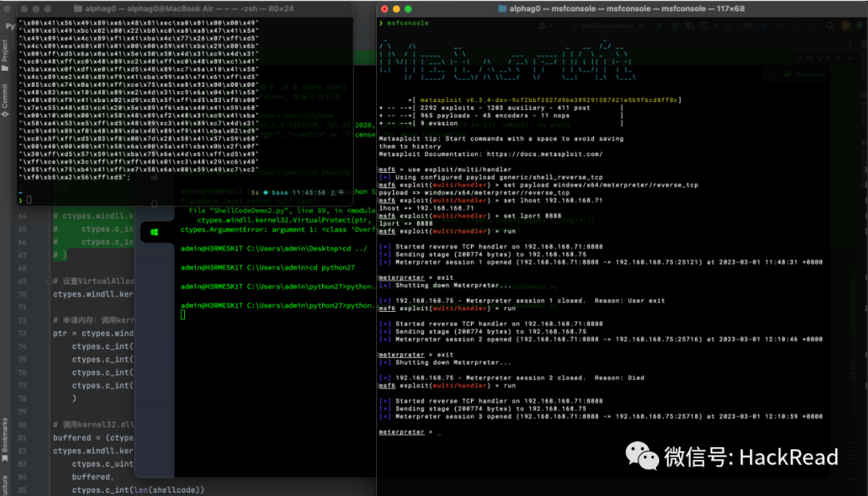Click folder icon in msfconsole title bar
The height and width of the screenshot is (496, 868).
coord(502,9)
